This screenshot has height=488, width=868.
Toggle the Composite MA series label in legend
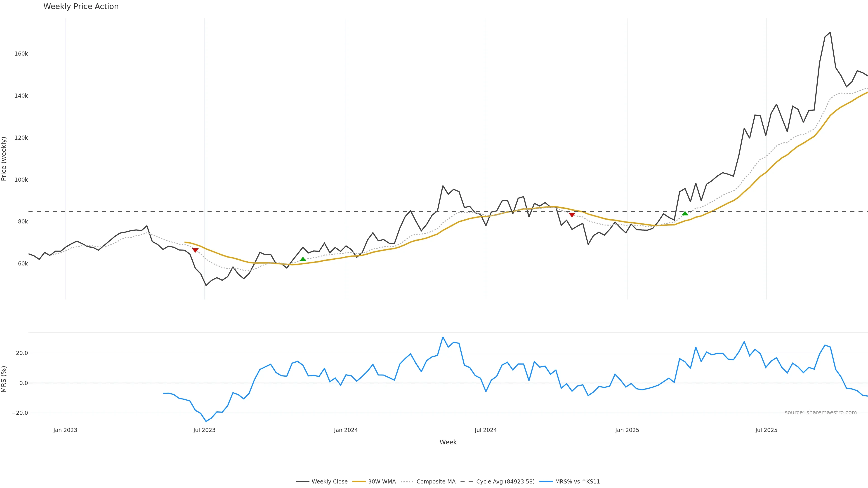(x=436, y=482)
